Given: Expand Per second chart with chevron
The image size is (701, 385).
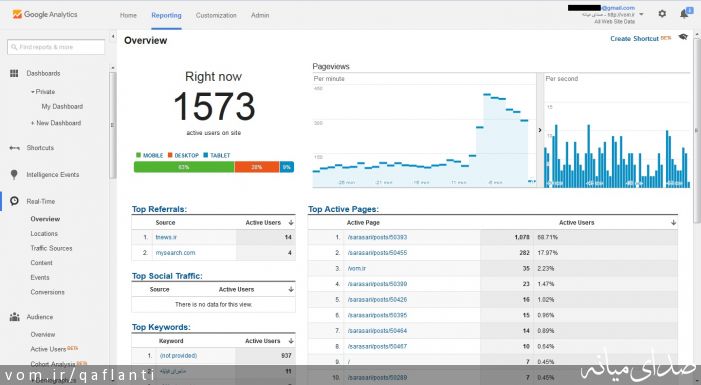Looking at the screenshot, I should coord(540,130).
